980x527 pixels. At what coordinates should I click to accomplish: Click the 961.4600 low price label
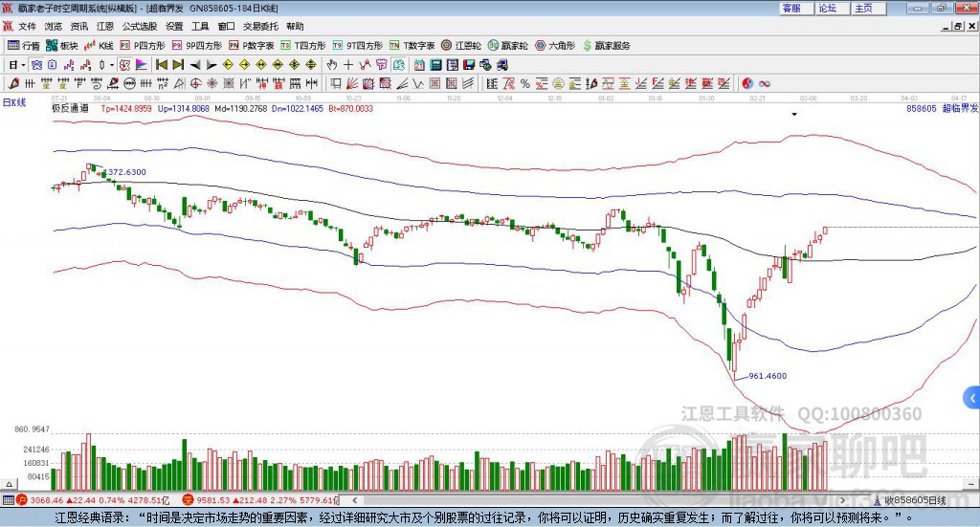(x=768, y=376)
